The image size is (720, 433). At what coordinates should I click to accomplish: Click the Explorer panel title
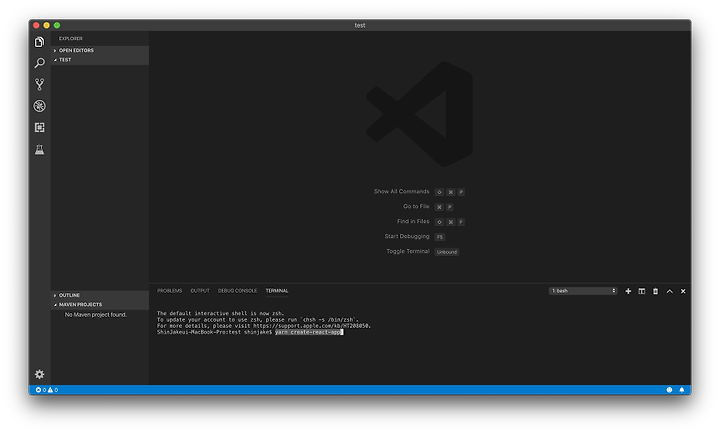click(x=71, y=39)
